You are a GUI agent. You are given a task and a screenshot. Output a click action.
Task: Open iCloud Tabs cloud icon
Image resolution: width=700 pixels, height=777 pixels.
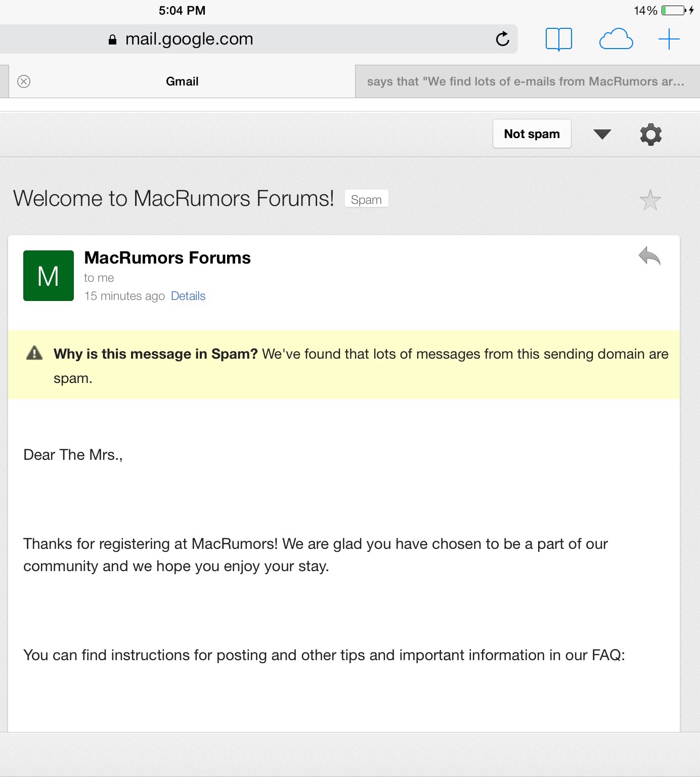(616, 39)
